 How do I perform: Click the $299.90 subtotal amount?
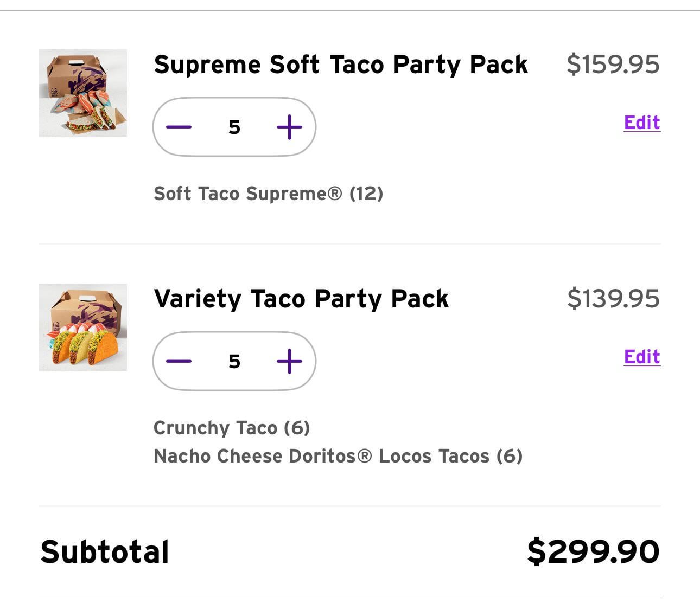click(x=593, y=552)
